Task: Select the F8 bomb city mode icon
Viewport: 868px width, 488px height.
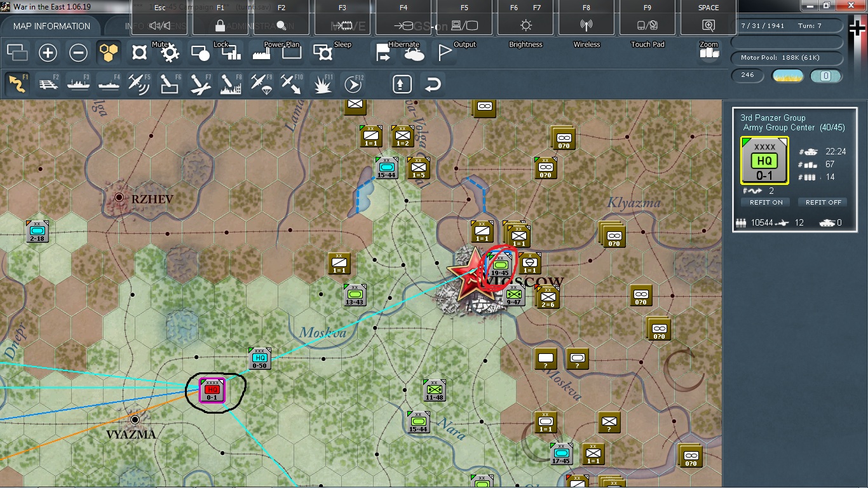Action: (x=231, y=84)
